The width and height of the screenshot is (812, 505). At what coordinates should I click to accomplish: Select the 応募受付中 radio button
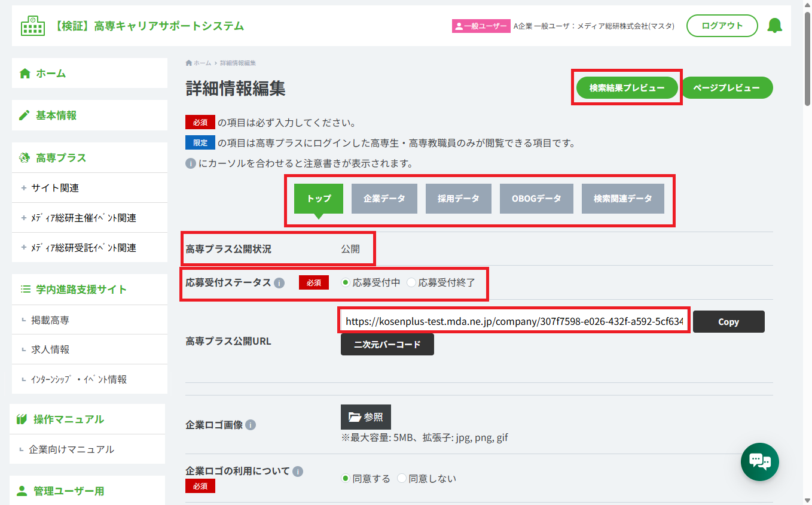pyautogui.click(x=345, y=282)
